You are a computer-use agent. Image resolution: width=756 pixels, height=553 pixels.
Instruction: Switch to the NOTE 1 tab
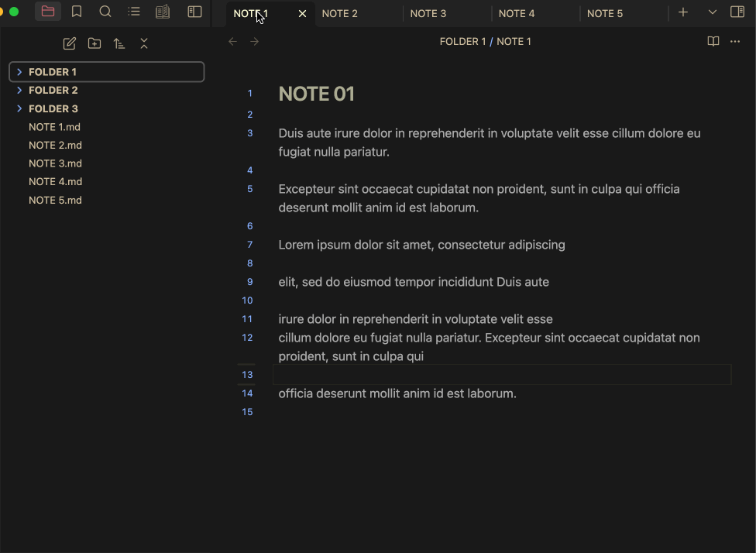(x=270, y=13)
